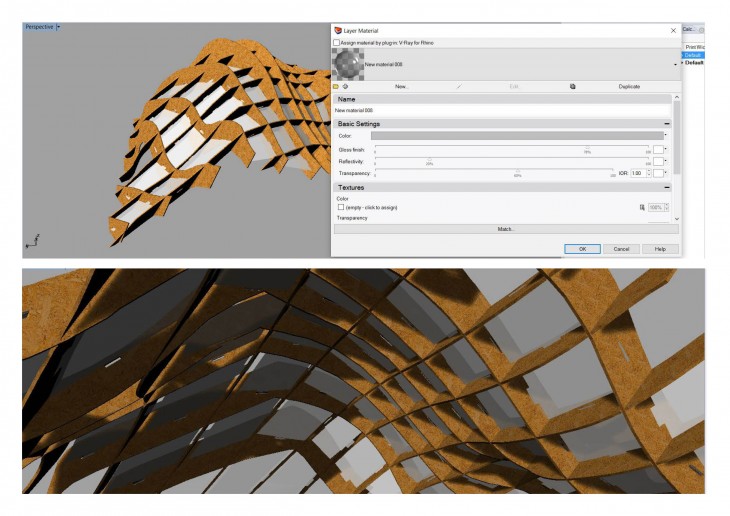Click the gray Color swatch bar
The width and height of the screenshot is (730, 516).
click(516, 135)
